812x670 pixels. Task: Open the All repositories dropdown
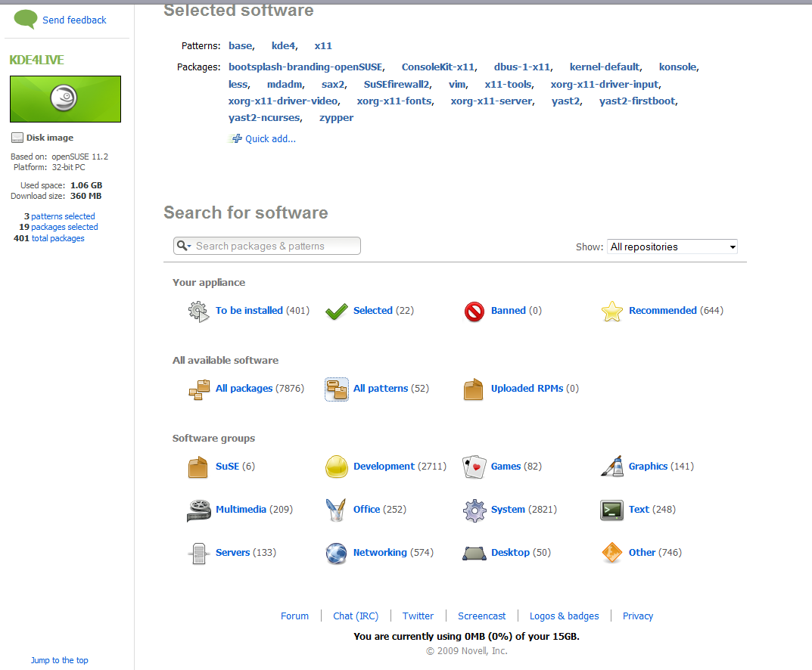(x=672, y=247)
